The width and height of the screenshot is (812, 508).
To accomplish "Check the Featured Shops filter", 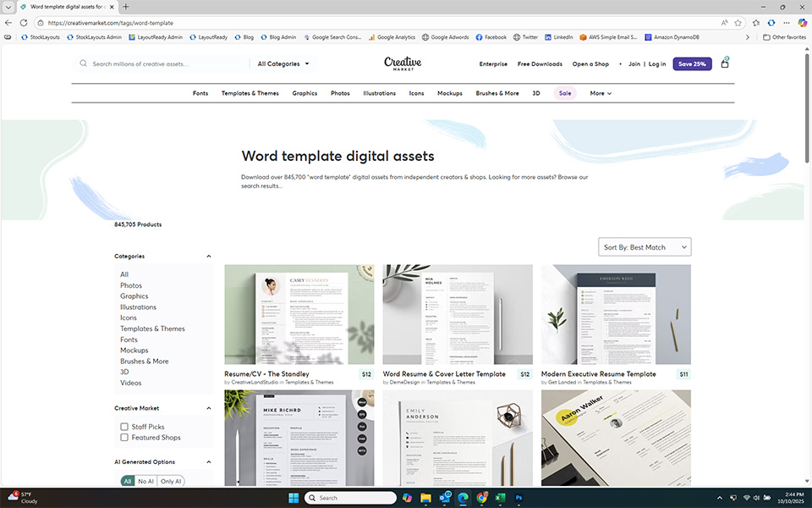I will (125, 438).
